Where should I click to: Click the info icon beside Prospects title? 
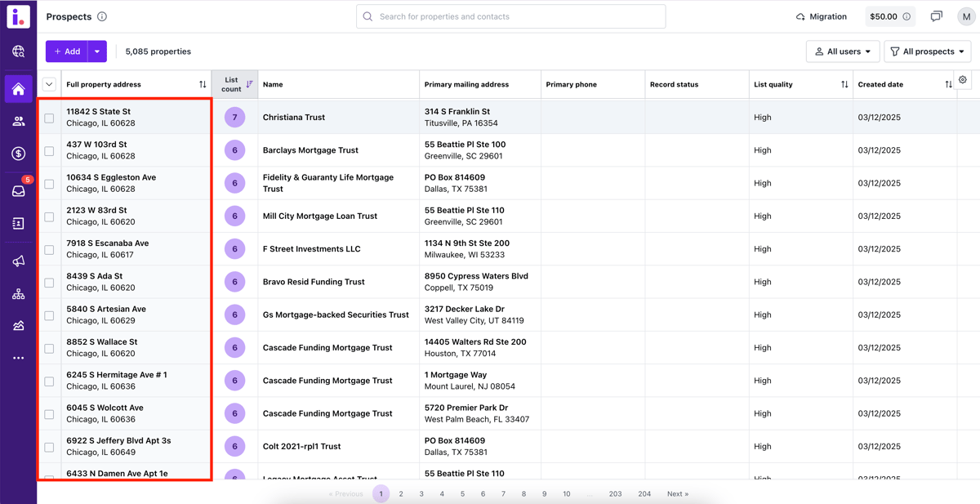coord(102,16)
